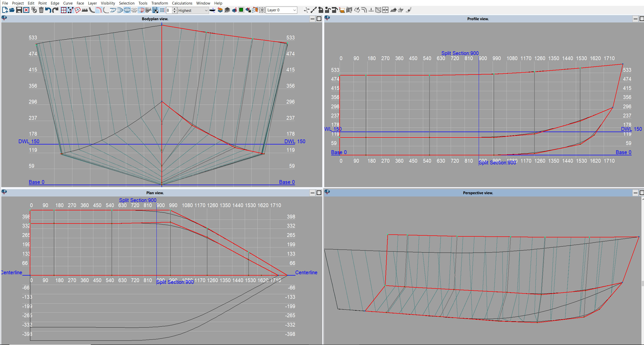Toggle the grid display button

tap(162, 10)
